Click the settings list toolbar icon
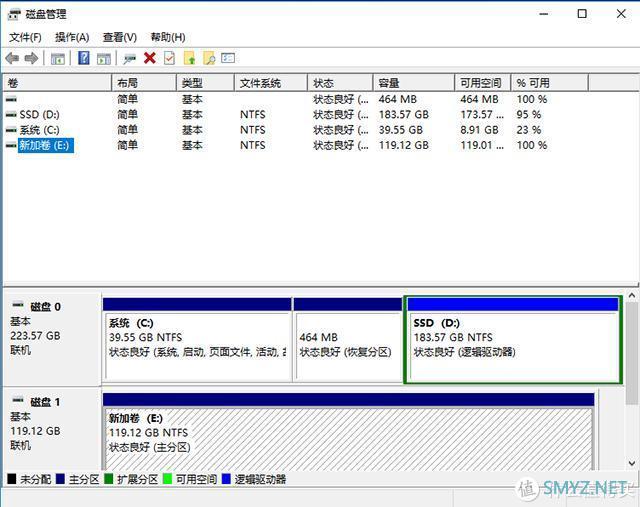 pos(228,58)
